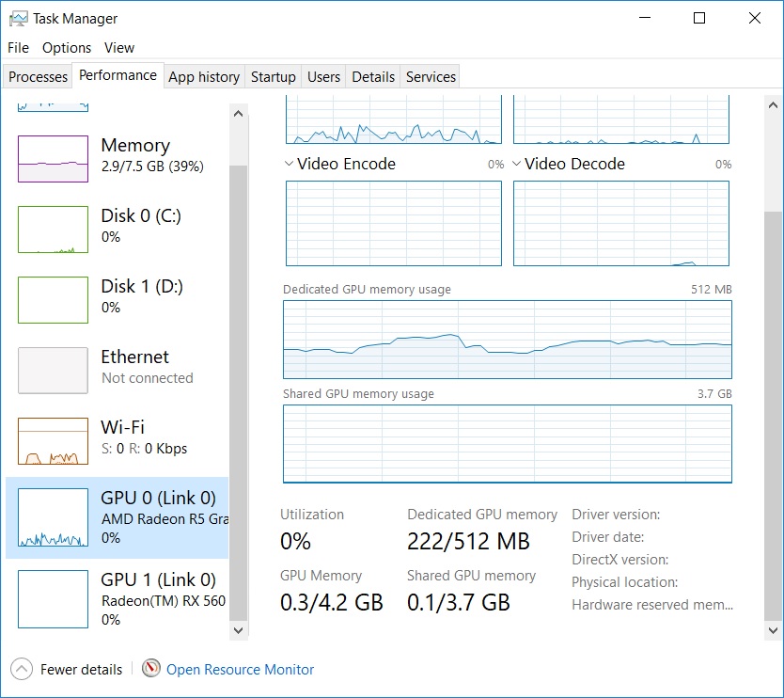Switch to the Processes tab
Viewport: 784px width, 698px height.
coord(38,76)
